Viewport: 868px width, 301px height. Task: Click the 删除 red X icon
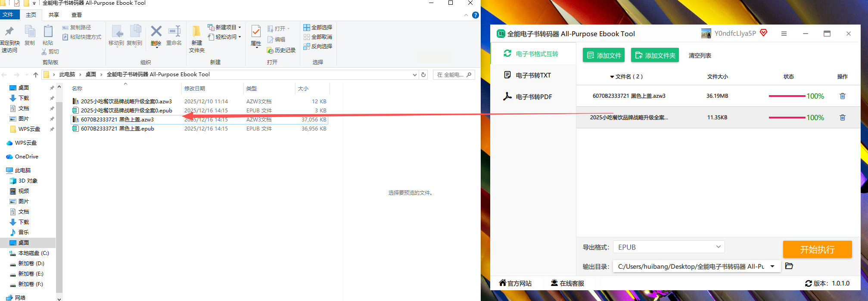tap(156, 31)
